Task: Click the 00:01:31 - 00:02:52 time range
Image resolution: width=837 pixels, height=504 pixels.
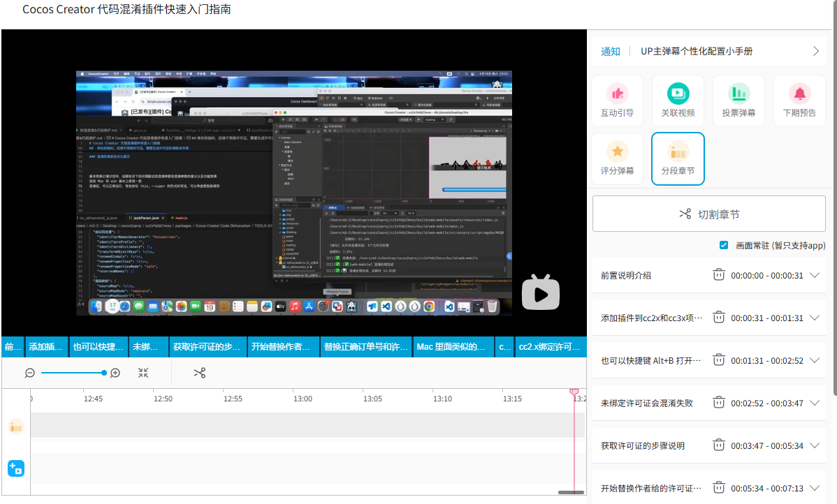Action: (767, 360)
